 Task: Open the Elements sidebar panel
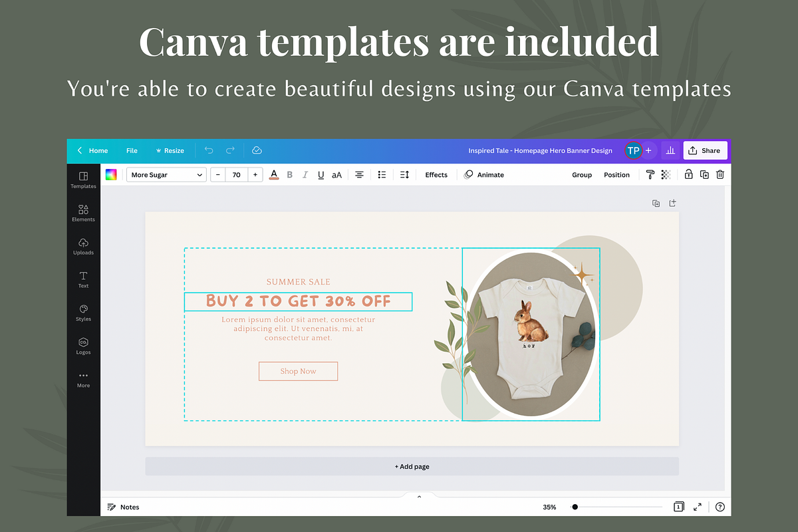tap(83, 213)
